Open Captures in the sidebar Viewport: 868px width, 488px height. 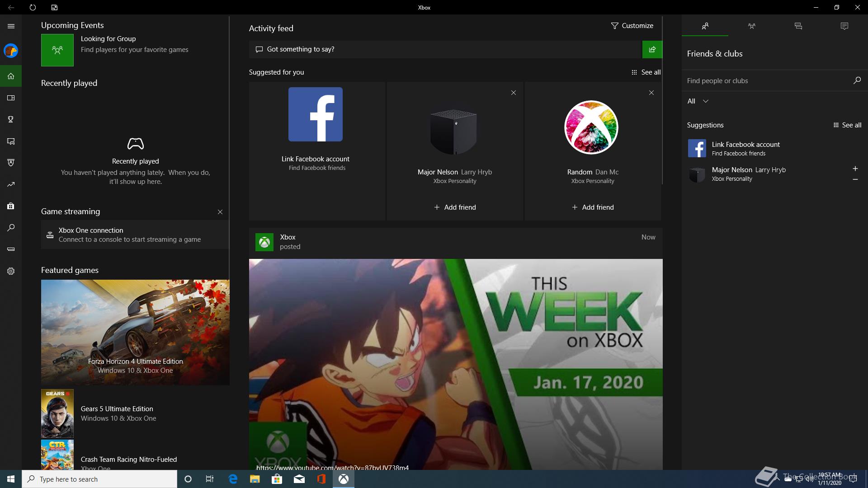(x=11, y=141)
